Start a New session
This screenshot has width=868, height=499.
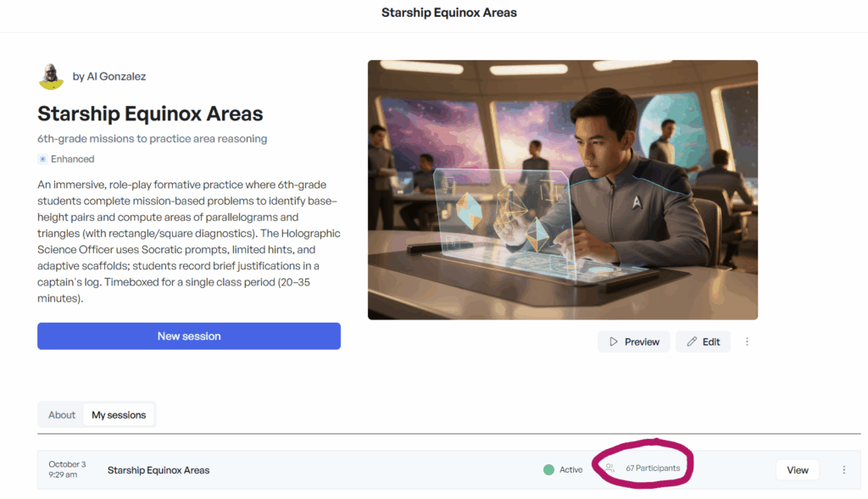189,336
